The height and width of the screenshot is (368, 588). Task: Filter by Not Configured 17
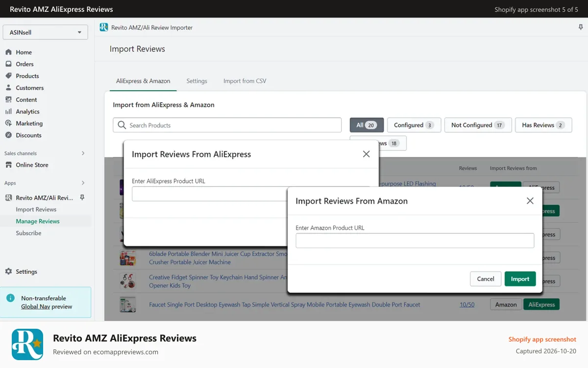point(478,125)
